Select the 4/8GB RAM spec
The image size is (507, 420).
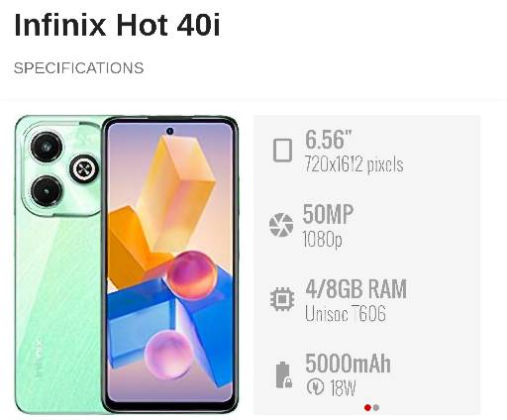point(355,289)
